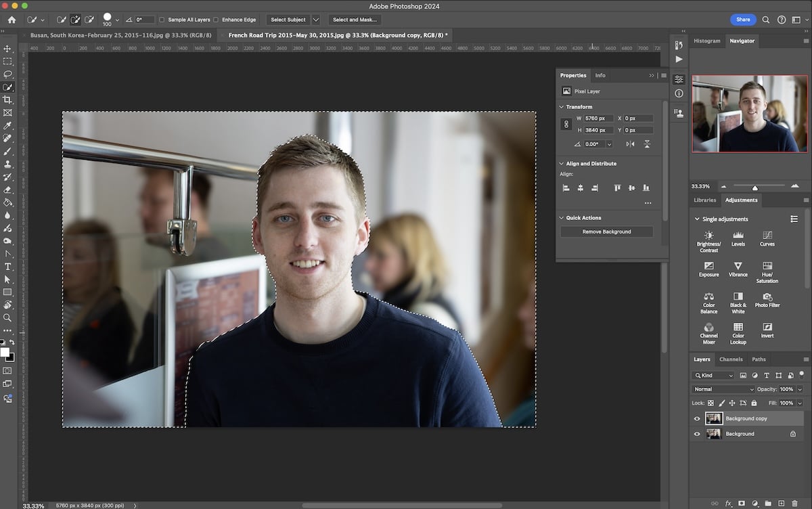Click the layer effects fx icon
This screenshot has height=509, width=812.
728,504
